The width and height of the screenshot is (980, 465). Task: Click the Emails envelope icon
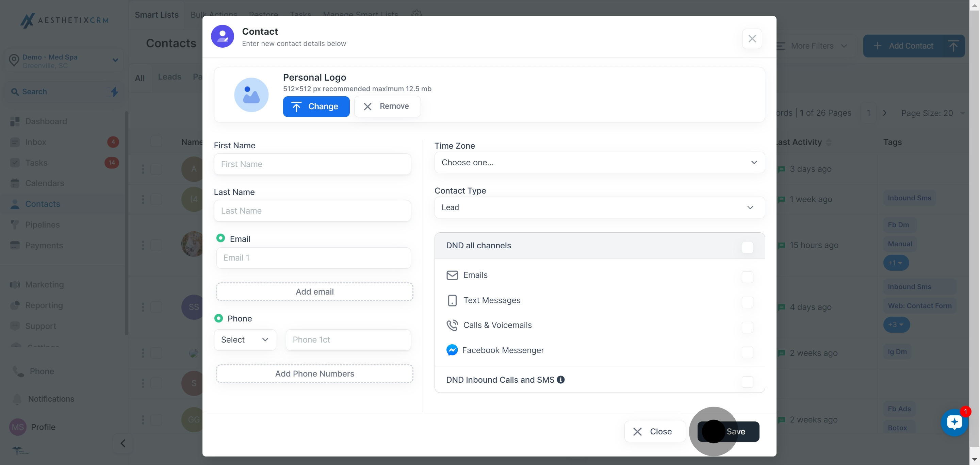tap(452, 275)
